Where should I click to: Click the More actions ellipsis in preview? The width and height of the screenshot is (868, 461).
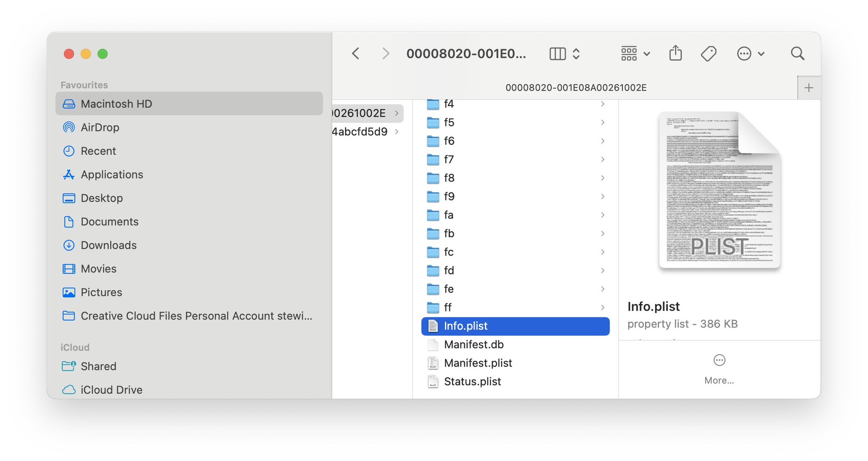coord(719,361)
